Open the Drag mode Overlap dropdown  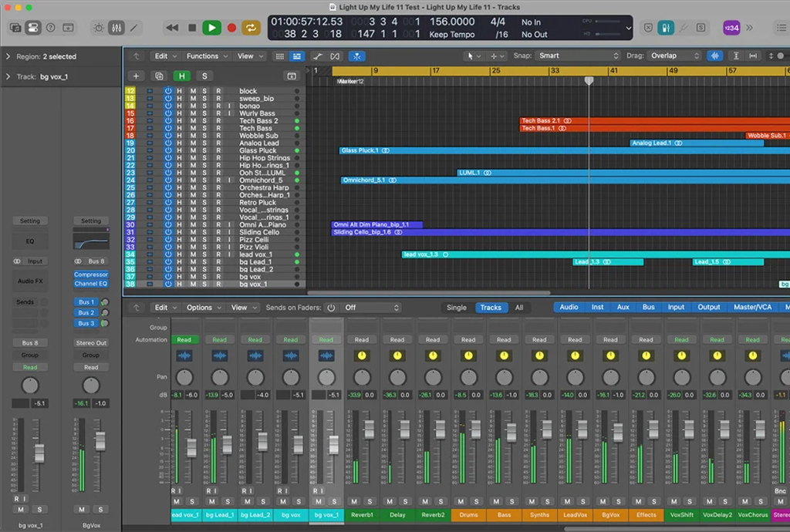(x=675, y=56)
